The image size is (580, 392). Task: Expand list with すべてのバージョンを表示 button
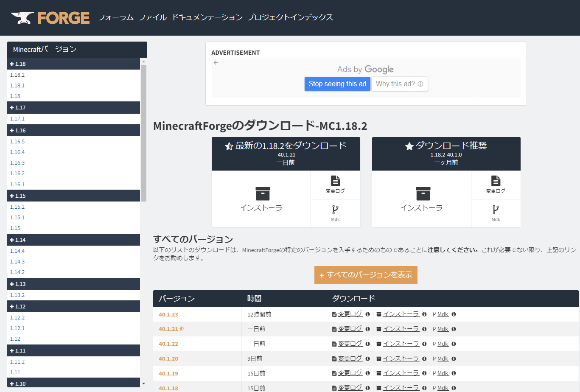click(366, 275)
